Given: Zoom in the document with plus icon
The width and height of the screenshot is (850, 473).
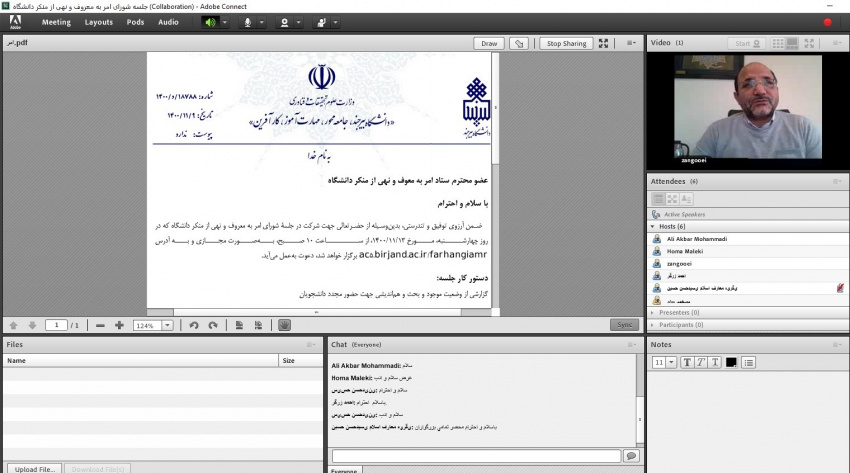Looking at the screenshot, I should (119, 325).
